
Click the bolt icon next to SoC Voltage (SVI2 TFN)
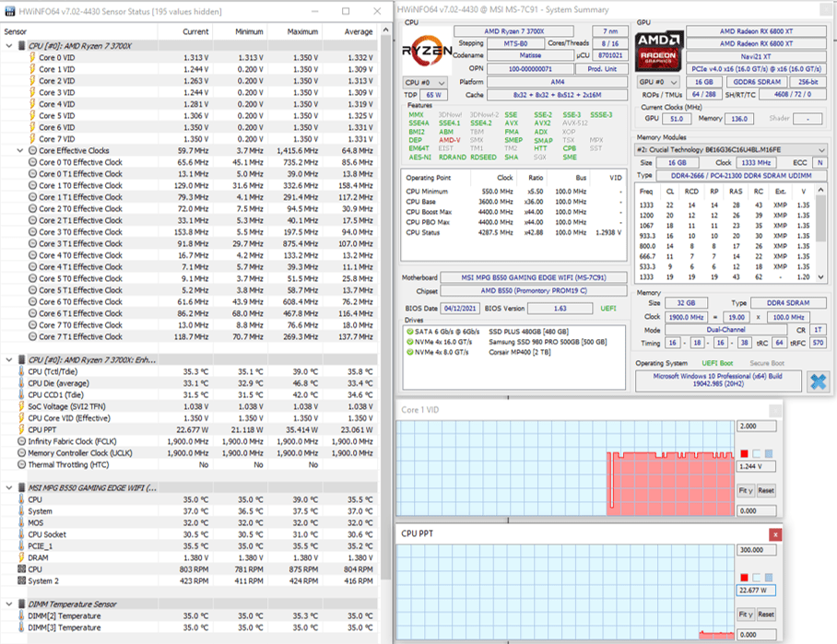coord(21,406)
